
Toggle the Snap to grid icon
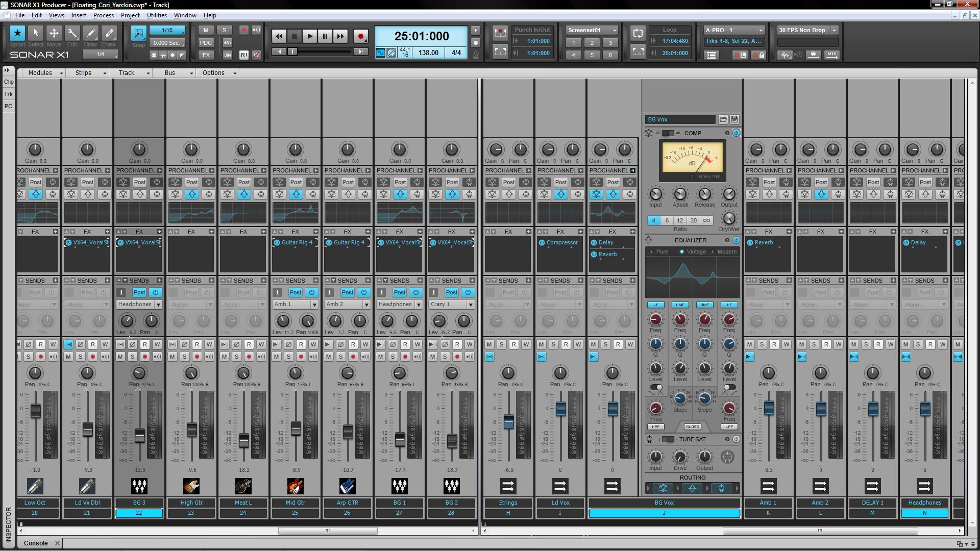pos(138,34)
